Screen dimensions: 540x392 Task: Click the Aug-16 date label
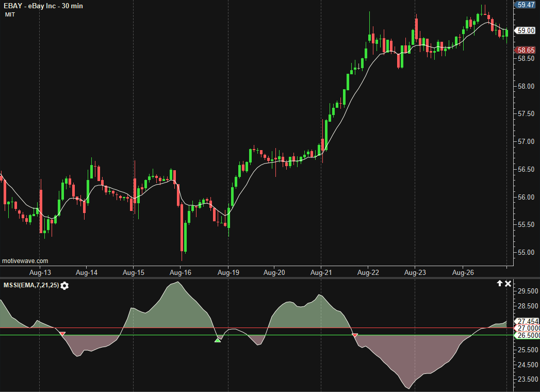point(180,272)
